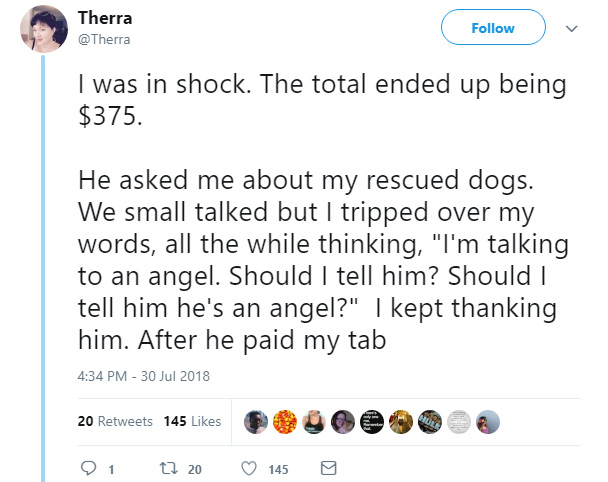The image size is (608, 482).
Task: Like the tweet with the heart icon
Action: (249, 468)
